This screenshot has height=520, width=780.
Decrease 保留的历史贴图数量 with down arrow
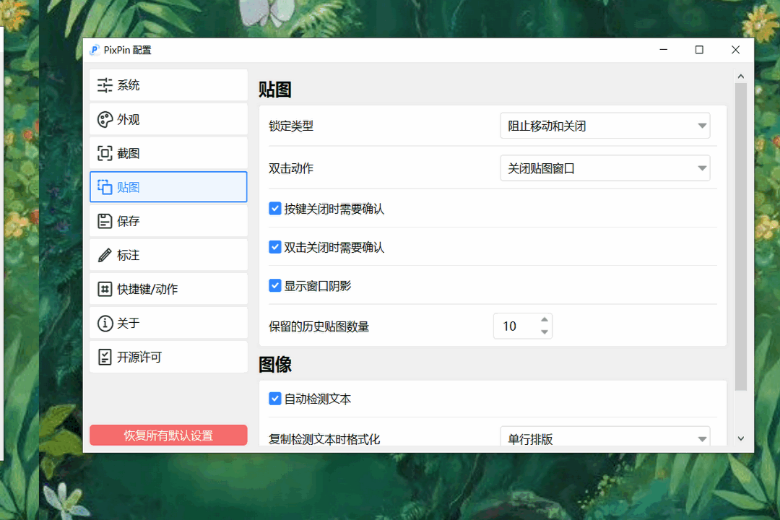545,332
